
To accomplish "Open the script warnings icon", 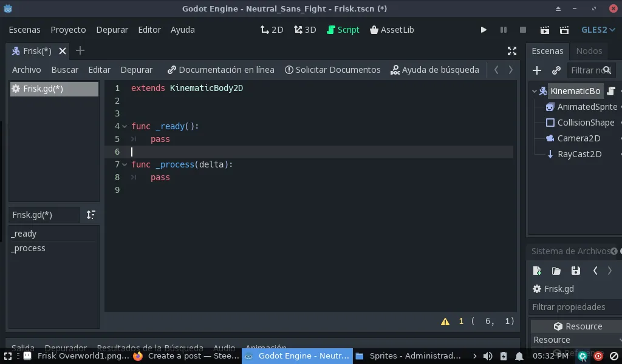I will point(445,322).
